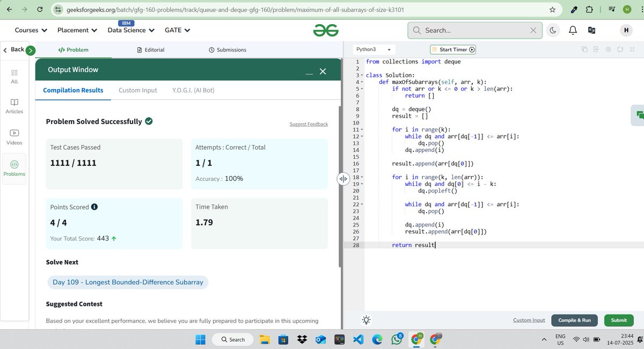The width and height of the screenshot is (644, 349).
Task: Expand the Data Science menu
Action: pos(131,31)
